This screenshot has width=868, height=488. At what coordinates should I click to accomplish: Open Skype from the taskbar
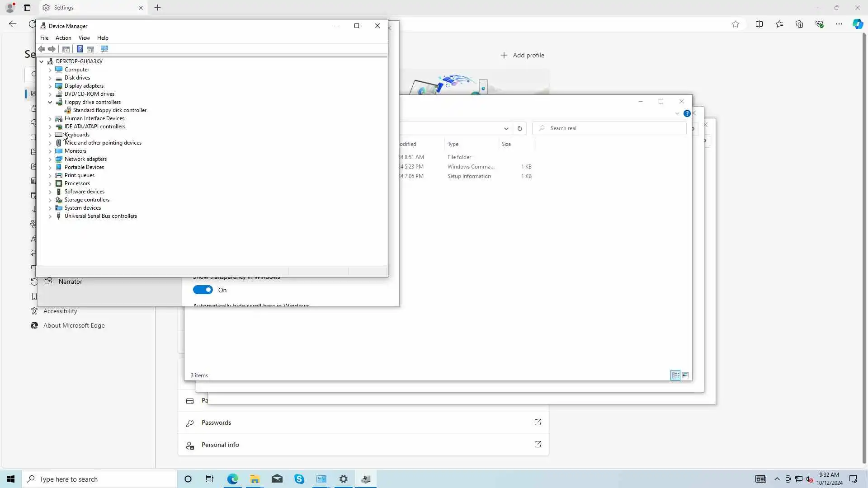pyautogui.click(x=299, y=479)
